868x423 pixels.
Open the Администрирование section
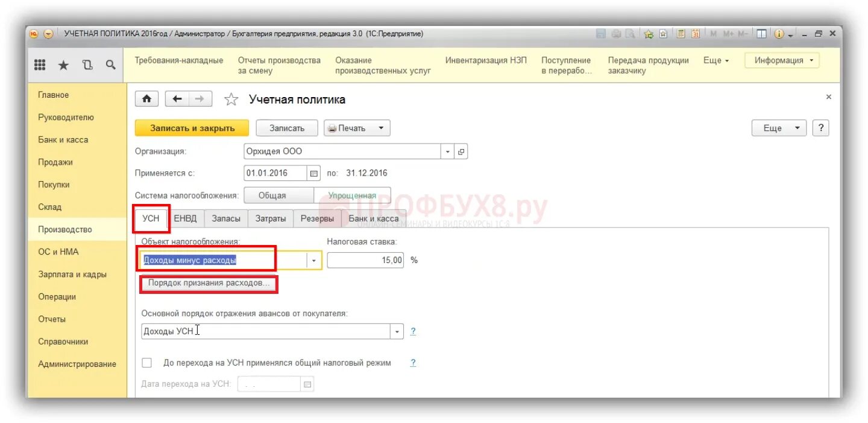77,364
